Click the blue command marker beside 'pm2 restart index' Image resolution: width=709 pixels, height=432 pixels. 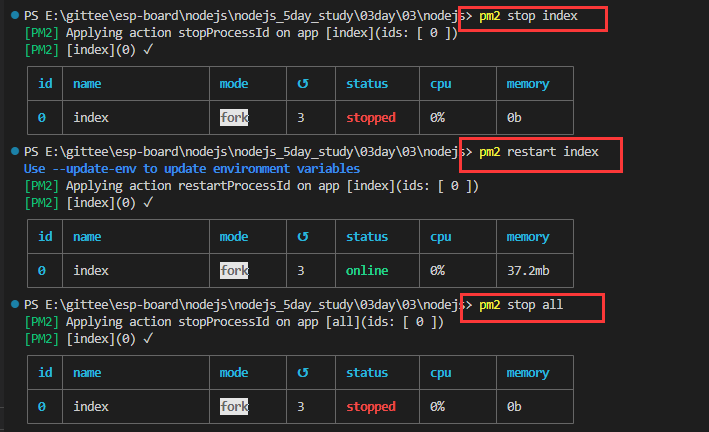tap(15, 151)
